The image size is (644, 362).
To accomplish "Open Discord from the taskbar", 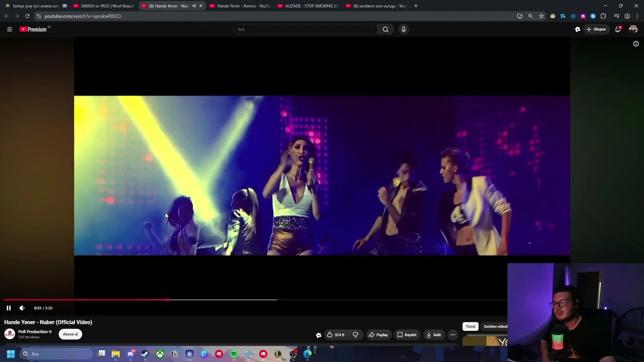I will pyautogui.click(x=130, y=354).
